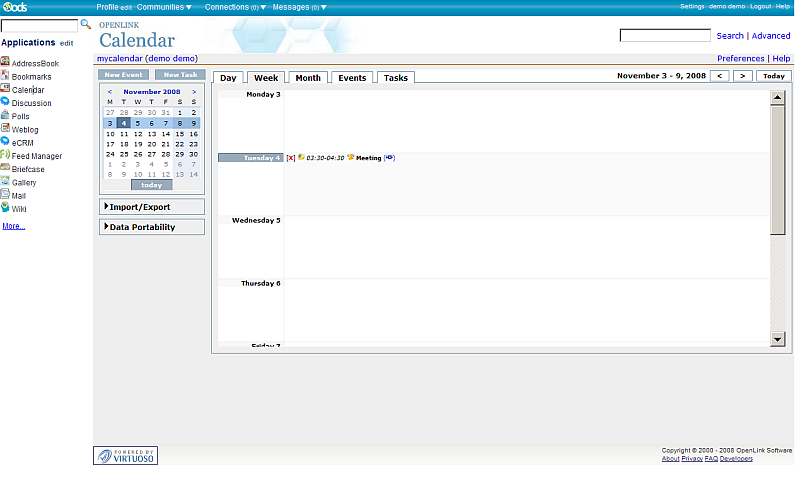Click the Discussion app icon

point(5,102)
